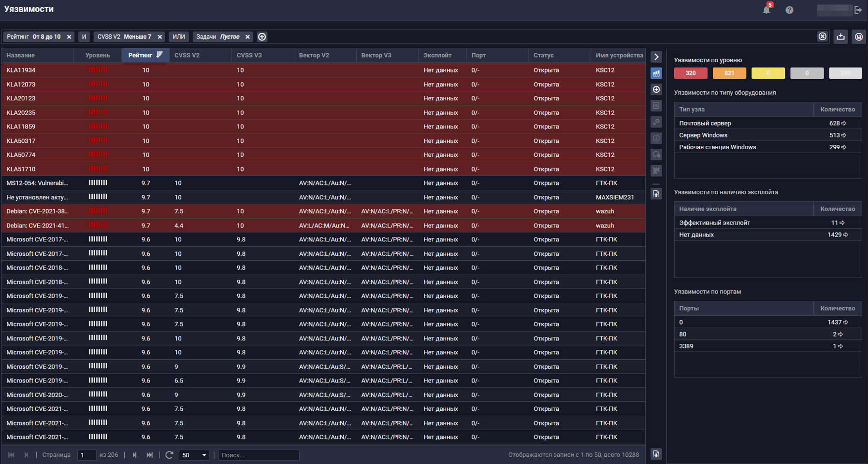Click the export filter icon
Viewport: 868px width, 464px height.
point(841,37)
